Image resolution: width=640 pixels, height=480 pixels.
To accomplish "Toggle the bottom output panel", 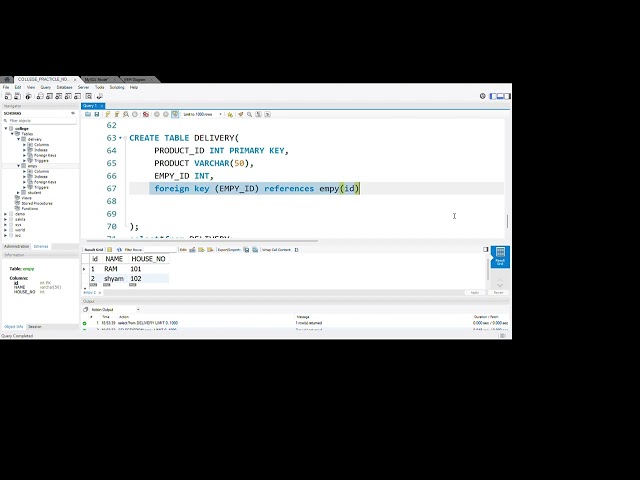I will pos(500,96).
